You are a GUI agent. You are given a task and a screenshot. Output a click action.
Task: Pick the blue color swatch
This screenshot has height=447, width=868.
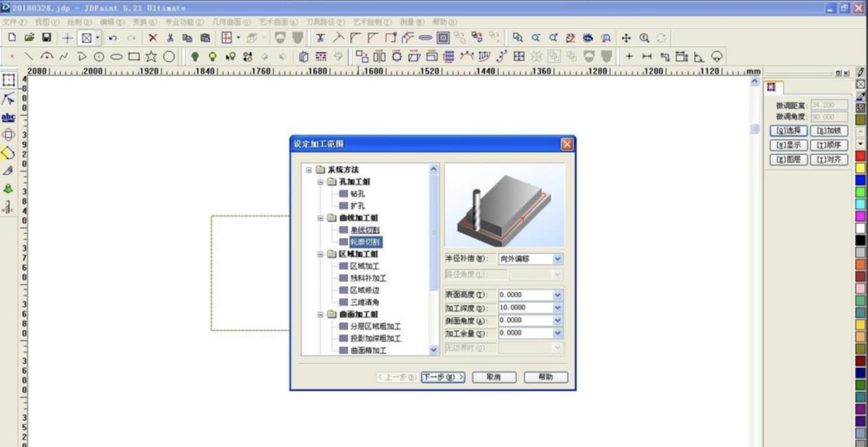point(860,180)
